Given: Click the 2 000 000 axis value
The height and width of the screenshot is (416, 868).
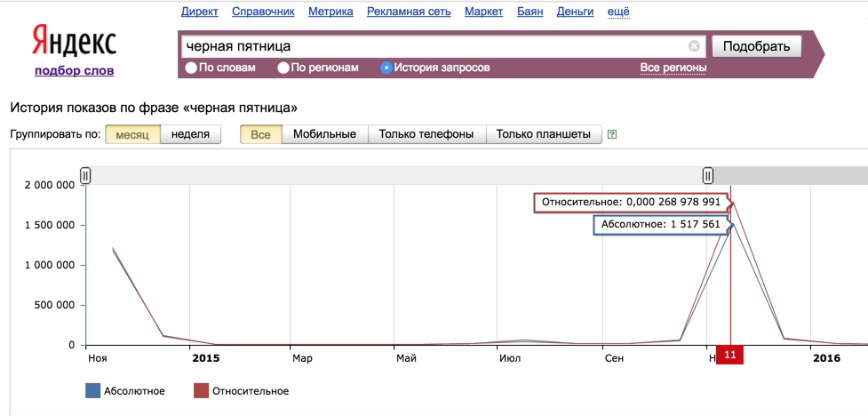Looking at the screenshot, I should point(50,185).
